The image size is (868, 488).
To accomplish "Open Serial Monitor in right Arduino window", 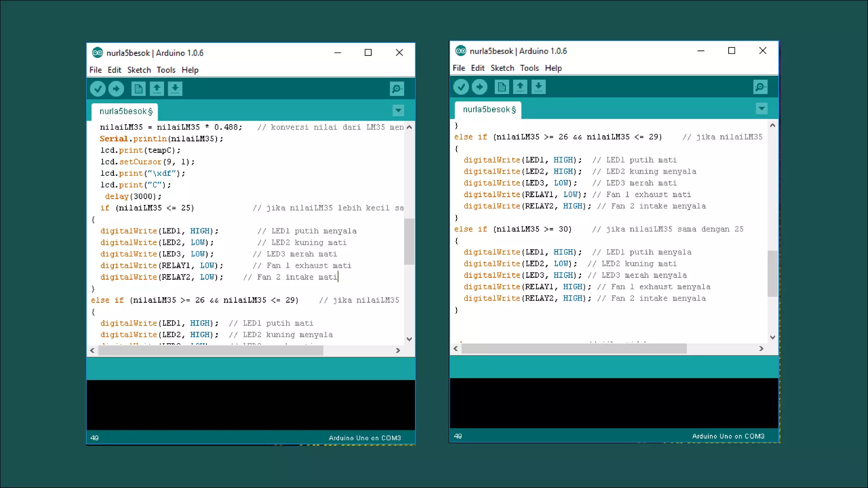I will click(x=760, y=87).
